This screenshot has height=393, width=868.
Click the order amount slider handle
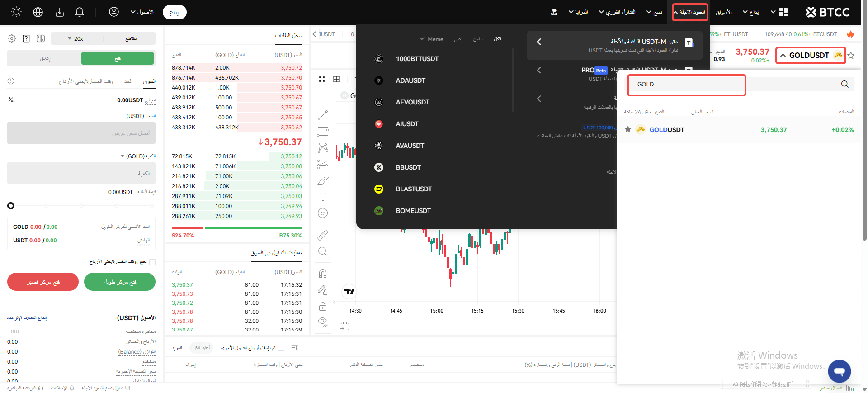click(x=11, y=206)
